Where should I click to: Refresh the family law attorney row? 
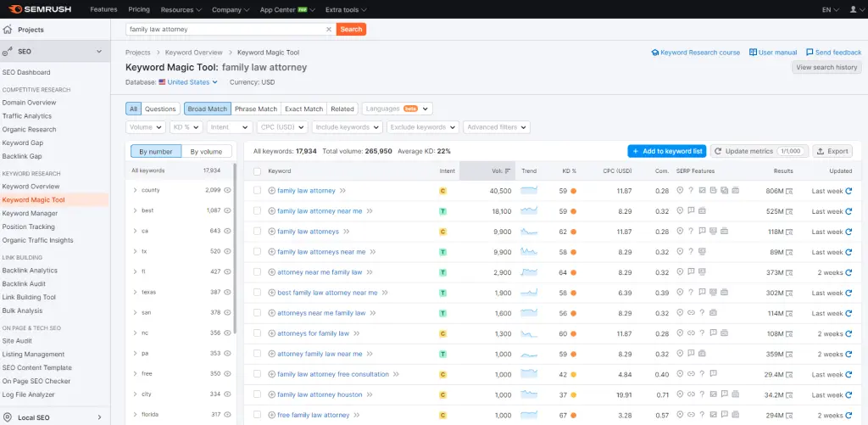pyautogui.click(x=848, y=191)
